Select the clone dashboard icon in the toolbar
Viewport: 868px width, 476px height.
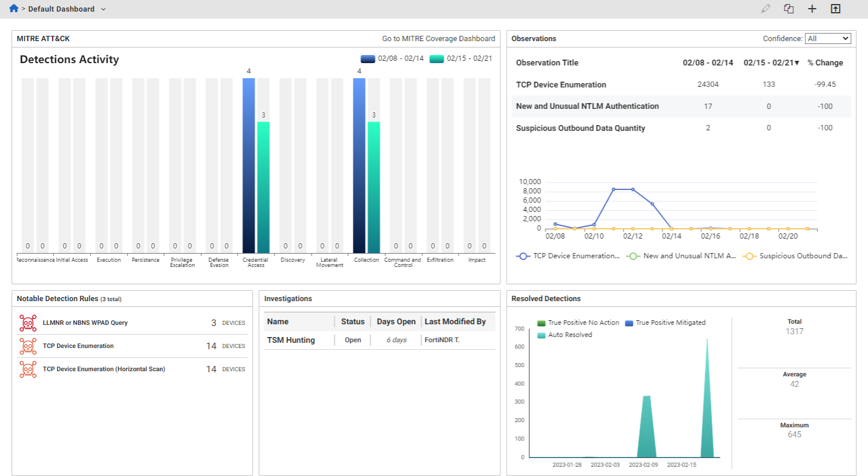point(789,9)
